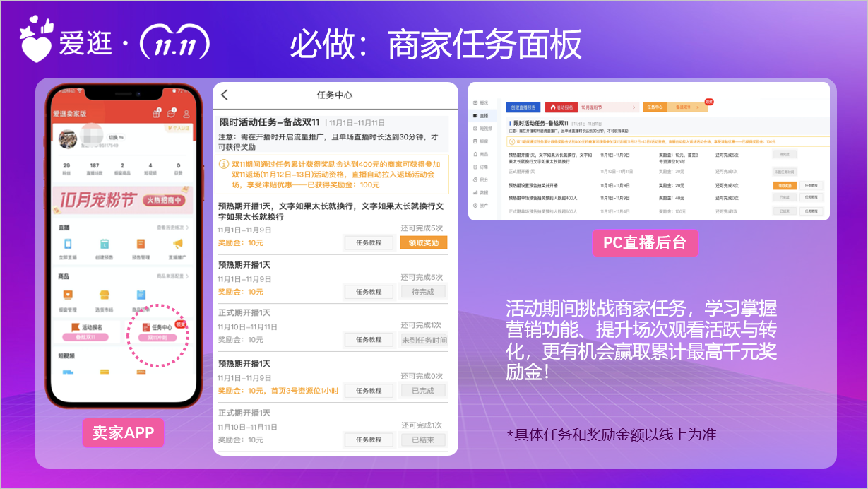Image resolution: width=868 pixels, height=489 pixels.
Task: Click the 待完成 button in 任务中心
Action: pyautogui.click(x=424, y=291)
